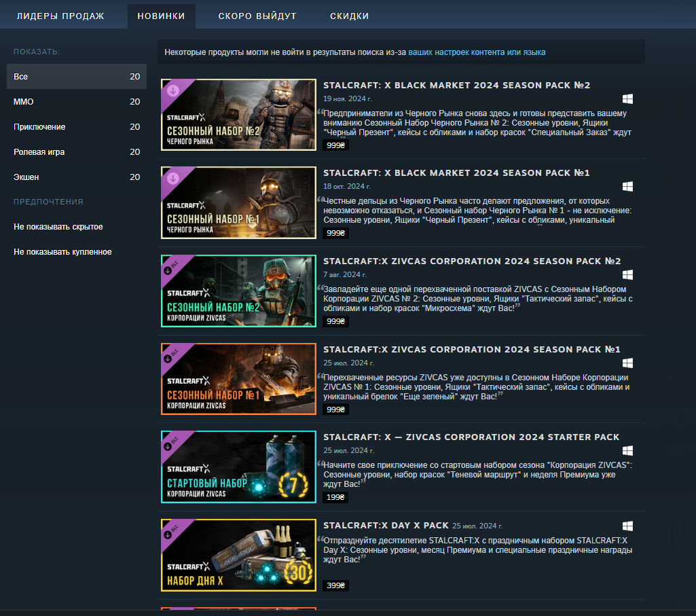Viewport: 696px width, 616px height.
Task: Toggle Не показывать скрытое preference
Action: 58,227
